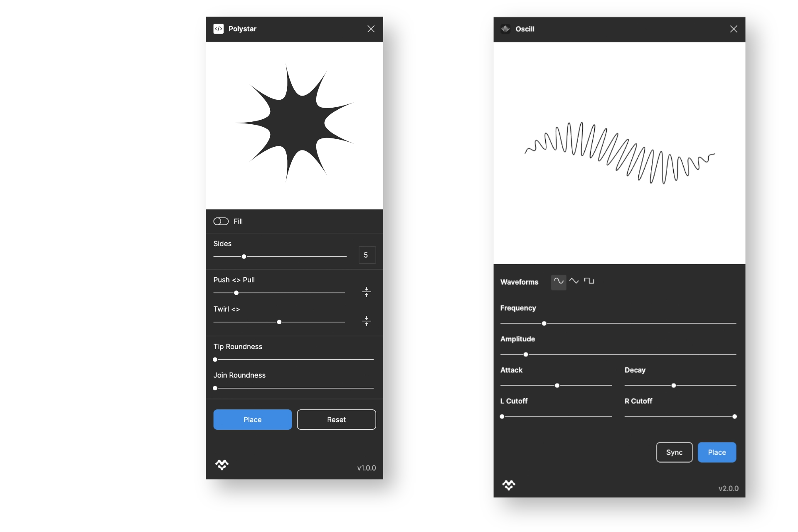This screenshot has width=798, height=532.
Task: Toggle the Fill switch
Action: [221, 222]
